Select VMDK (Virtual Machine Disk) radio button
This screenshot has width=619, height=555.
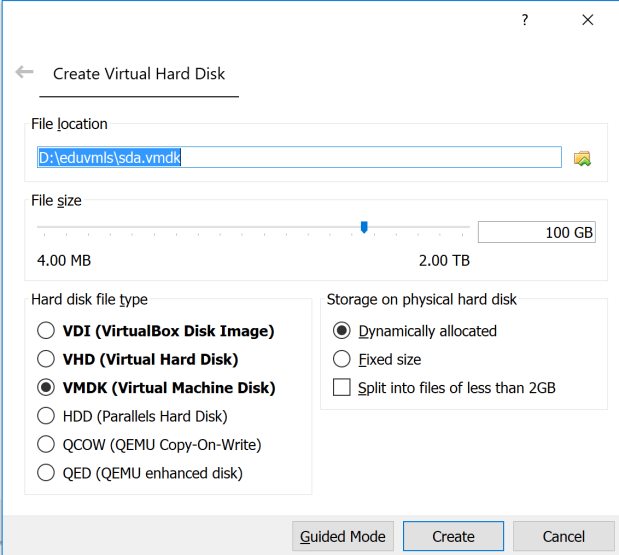46,388
